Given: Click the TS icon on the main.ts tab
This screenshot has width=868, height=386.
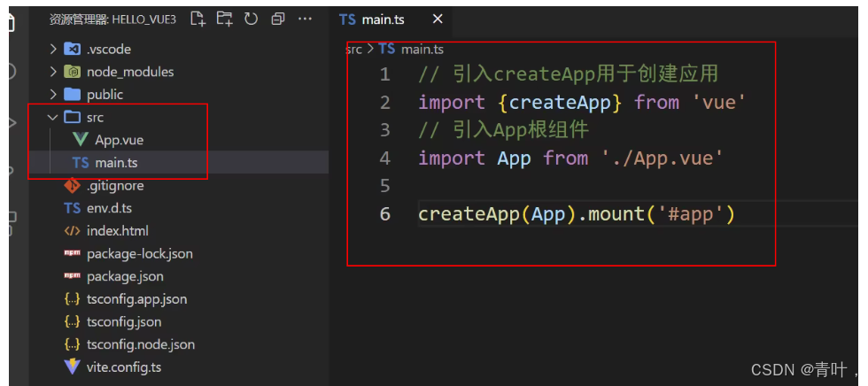Looking at the screenshot, I should click(x=347, y=19).
